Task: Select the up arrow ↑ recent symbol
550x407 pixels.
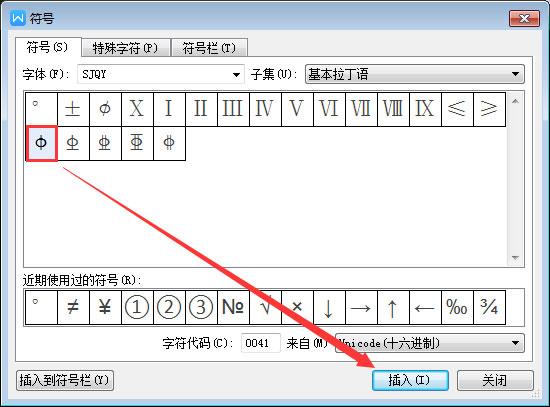Action: [393, 307]
